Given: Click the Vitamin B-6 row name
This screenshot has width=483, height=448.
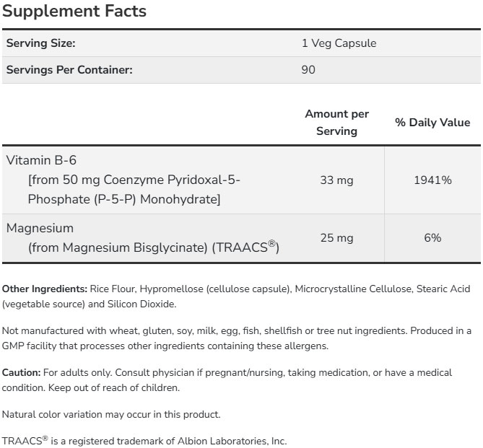Looking at the screenshot, I should click(41, 160).
